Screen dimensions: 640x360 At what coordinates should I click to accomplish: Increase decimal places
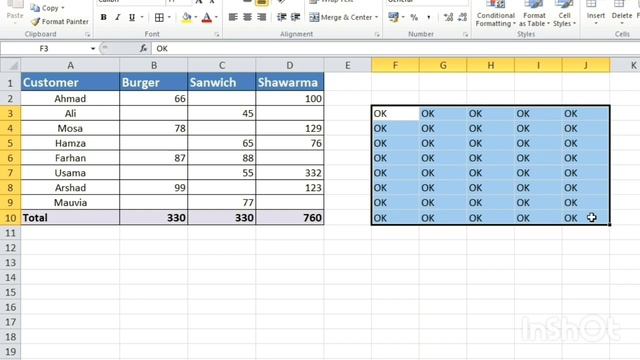(448, 17)
